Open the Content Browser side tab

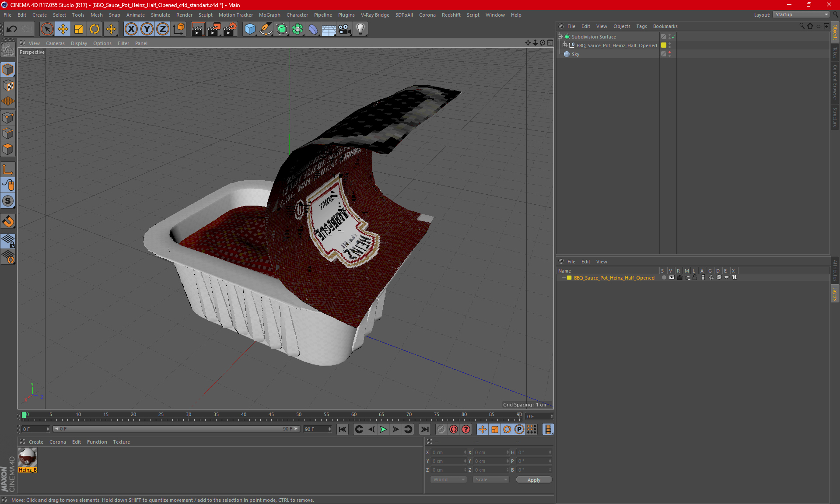[835, 83]
